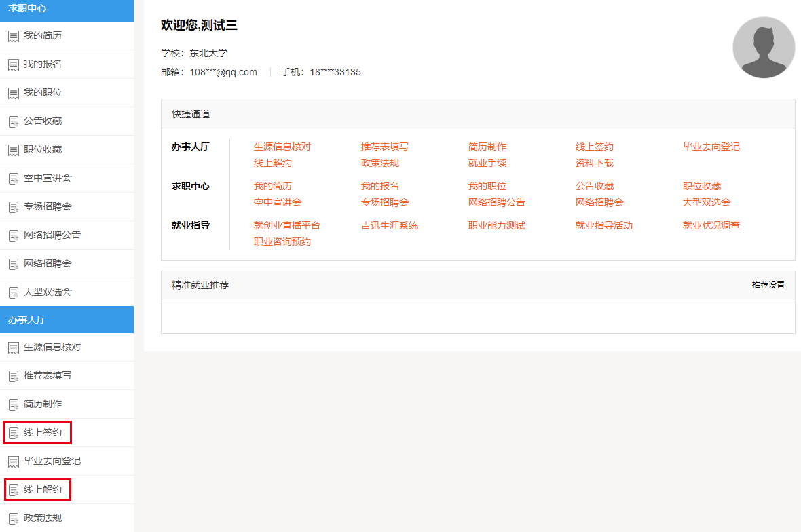Click the document icon beside 我的简历 in sidebar
Screen dimensions: 801x532
(13, 36)
